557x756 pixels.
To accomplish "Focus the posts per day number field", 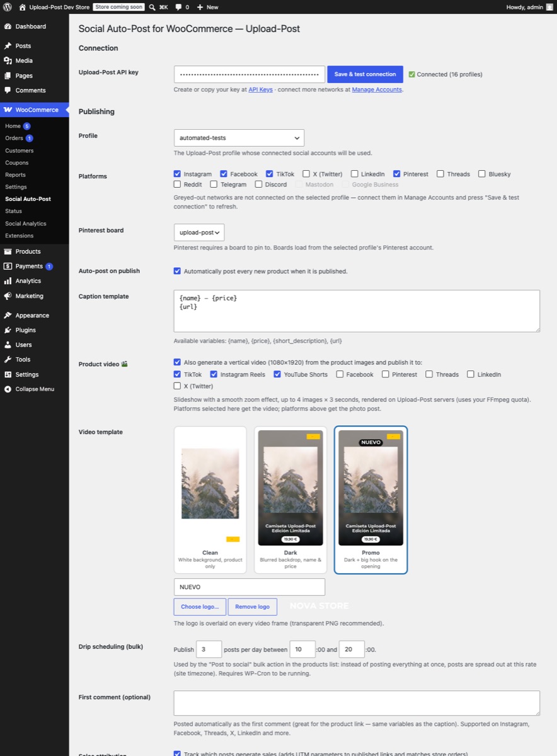I will (x=209, y=650).
